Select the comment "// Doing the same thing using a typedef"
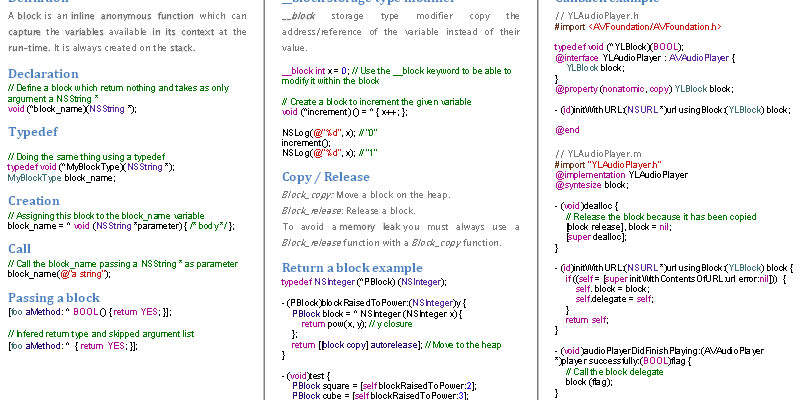800x400 pixels. [87, 157]
